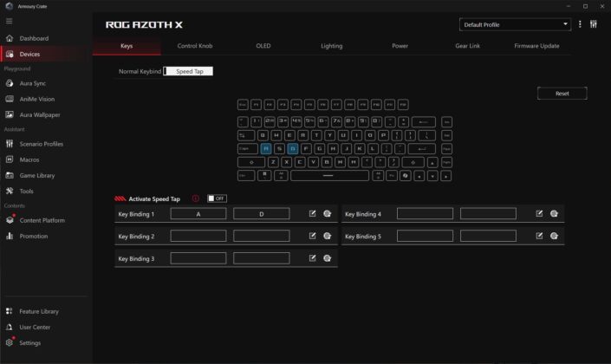Expand the Default Profile dropdown
This screenshot has height=364, width=611.
(x=515, y=24)
